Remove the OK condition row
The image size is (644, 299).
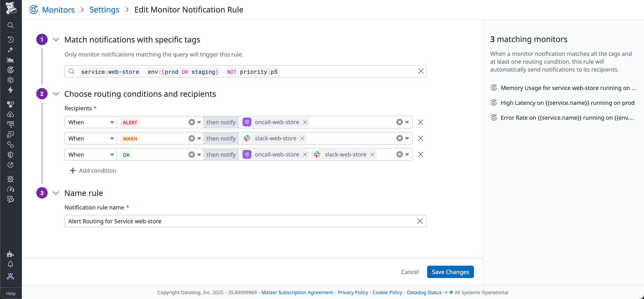[x=421, y=155]
